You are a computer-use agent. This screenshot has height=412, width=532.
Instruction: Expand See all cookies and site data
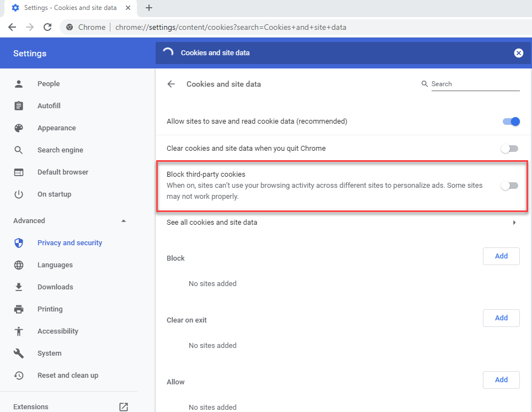point(514,223)
